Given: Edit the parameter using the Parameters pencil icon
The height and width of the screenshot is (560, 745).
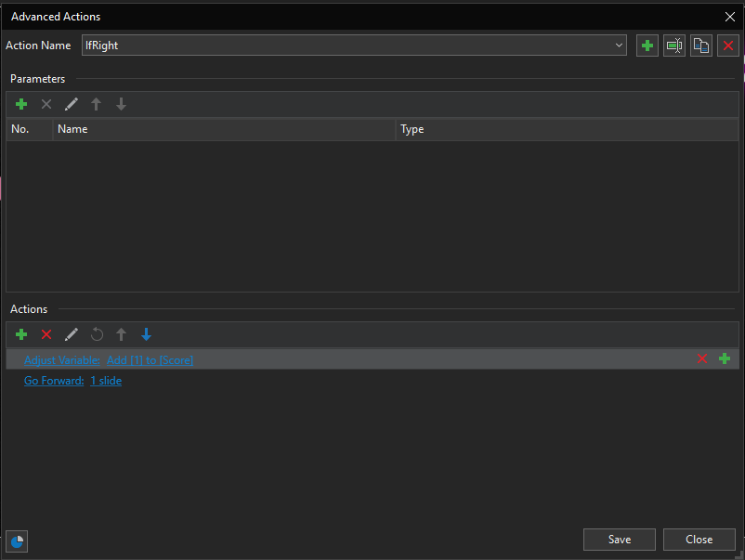Looking at the screenshot, I should click(x=72, y=104).
